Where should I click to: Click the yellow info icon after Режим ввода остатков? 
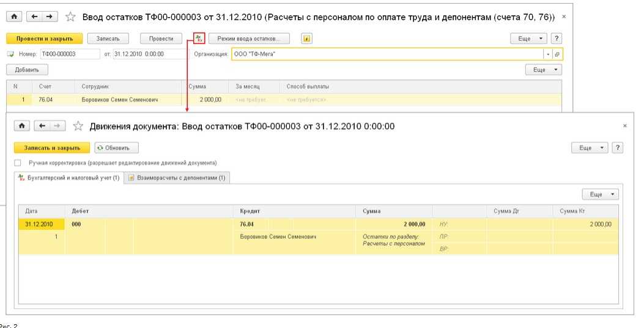306,38
